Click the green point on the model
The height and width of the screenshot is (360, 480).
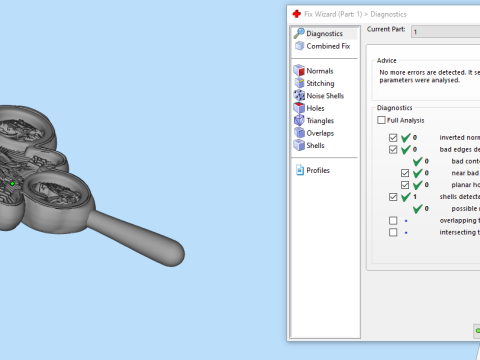pos(12,183)
